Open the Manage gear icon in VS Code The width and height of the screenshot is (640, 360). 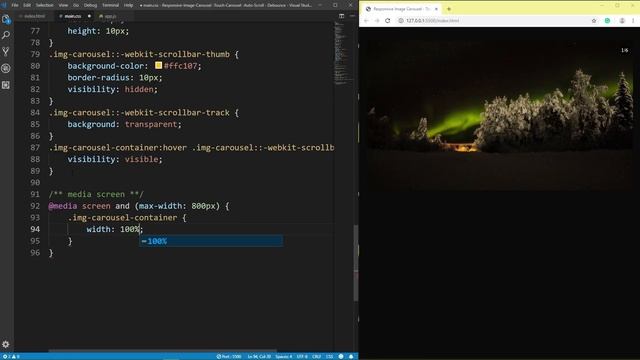[x=6, y=344]
